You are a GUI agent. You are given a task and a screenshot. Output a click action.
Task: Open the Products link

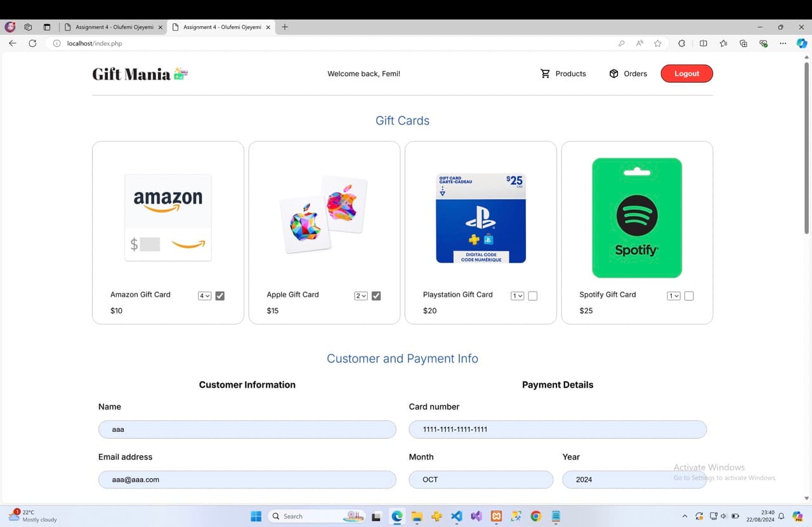point(563,74)
